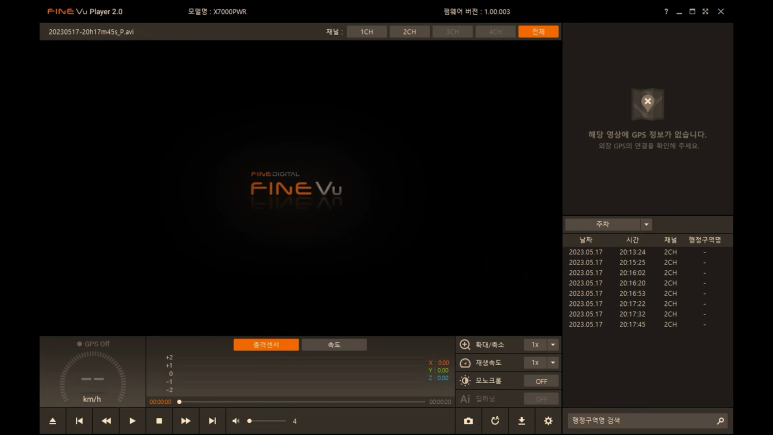
Task: Play the video
Action: click(x=132, y=421)
